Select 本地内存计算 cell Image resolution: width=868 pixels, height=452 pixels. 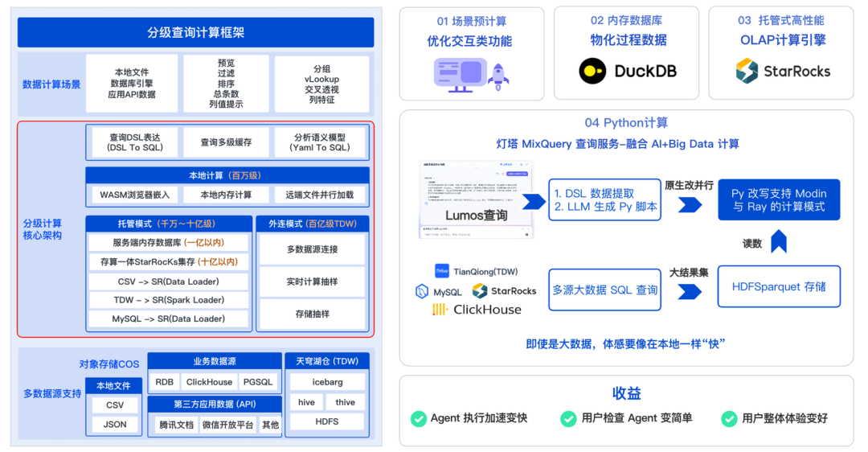coord(226,195)
